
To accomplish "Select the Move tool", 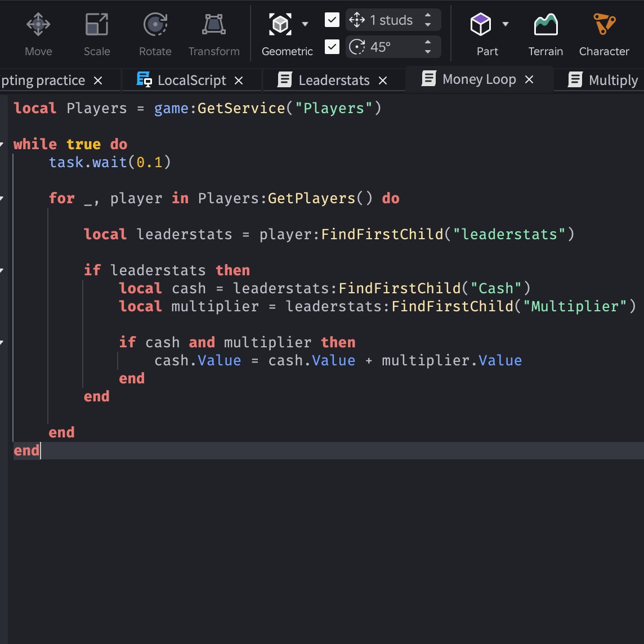I will (x=38, y=34).
